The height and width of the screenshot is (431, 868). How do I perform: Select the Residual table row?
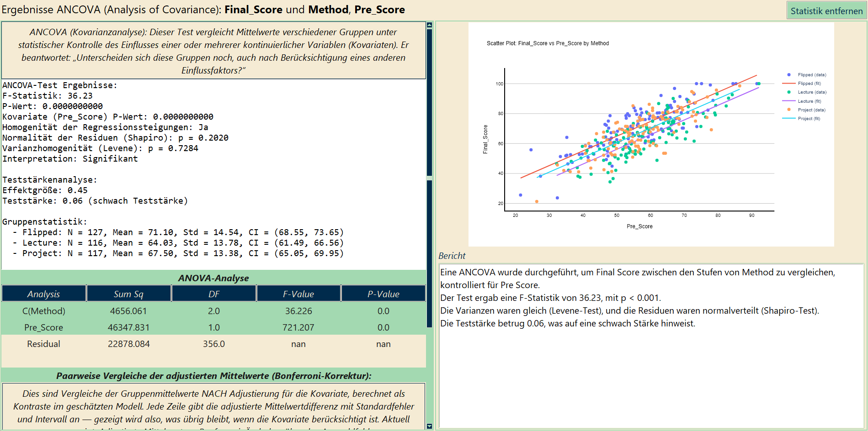[213, 344]
